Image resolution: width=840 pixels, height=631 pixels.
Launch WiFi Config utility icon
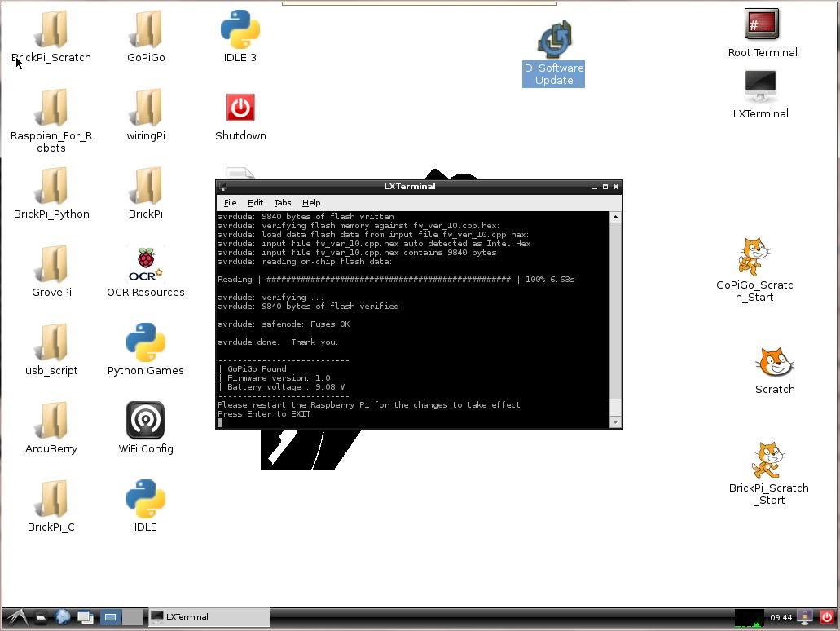pyautogui.click(x=146, y=421)
